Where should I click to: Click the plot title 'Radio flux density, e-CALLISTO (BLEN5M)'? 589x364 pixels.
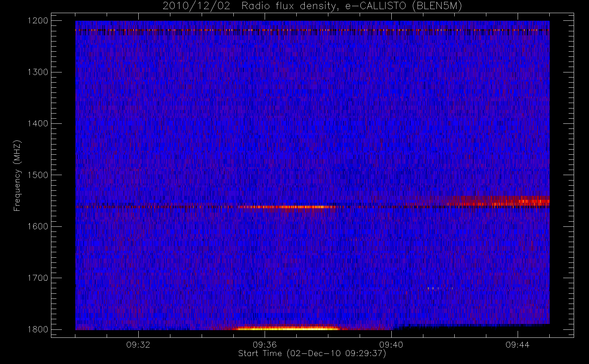[352, 6]
